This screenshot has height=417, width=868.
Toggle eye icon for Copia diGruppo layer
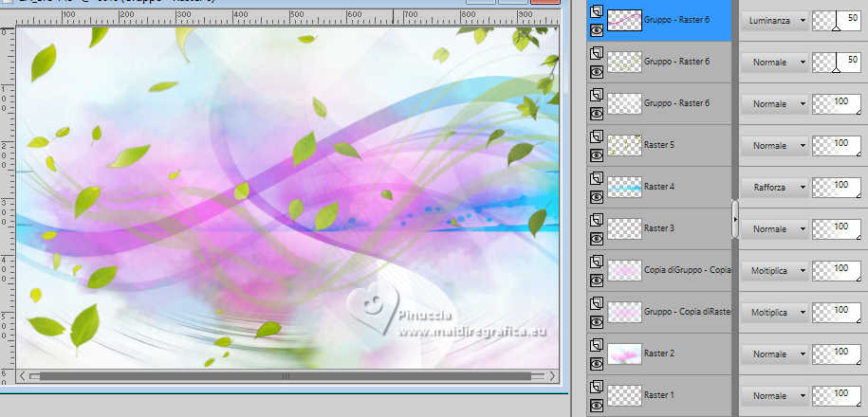596,281
